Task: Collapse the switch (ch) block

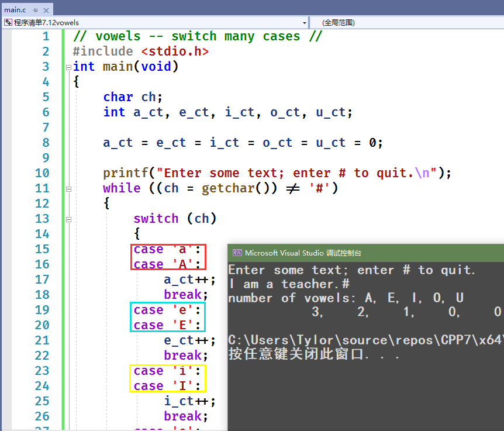Action: 68,219
